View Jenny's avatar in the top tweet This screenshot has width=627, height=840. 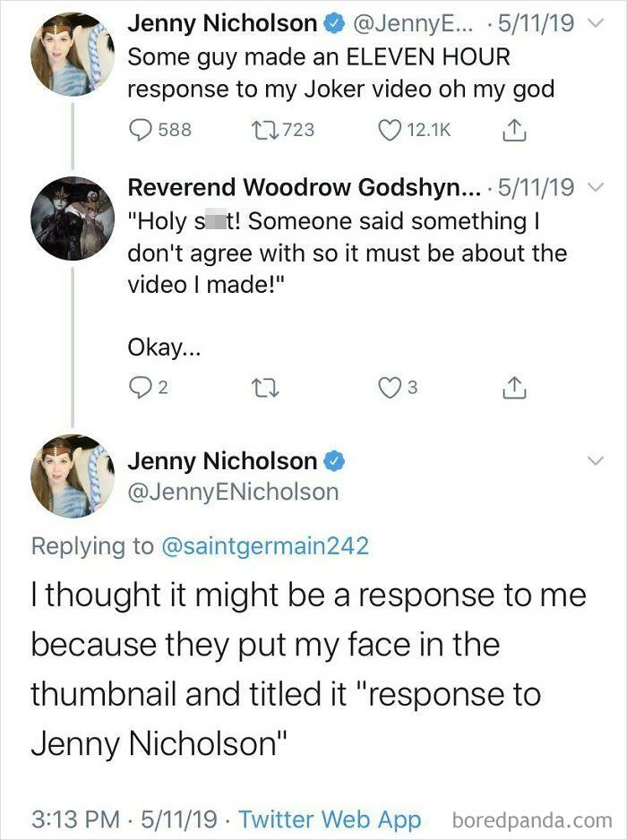73,55
